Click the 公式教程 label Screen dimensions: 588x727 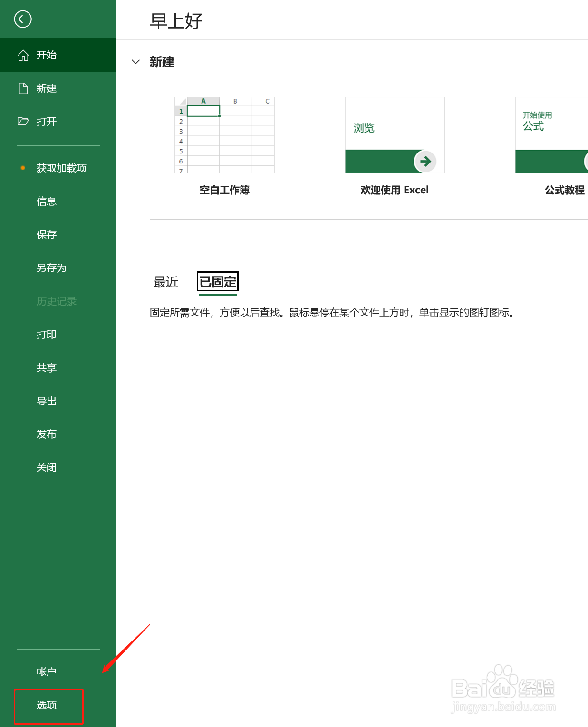[x=565, y=190]
